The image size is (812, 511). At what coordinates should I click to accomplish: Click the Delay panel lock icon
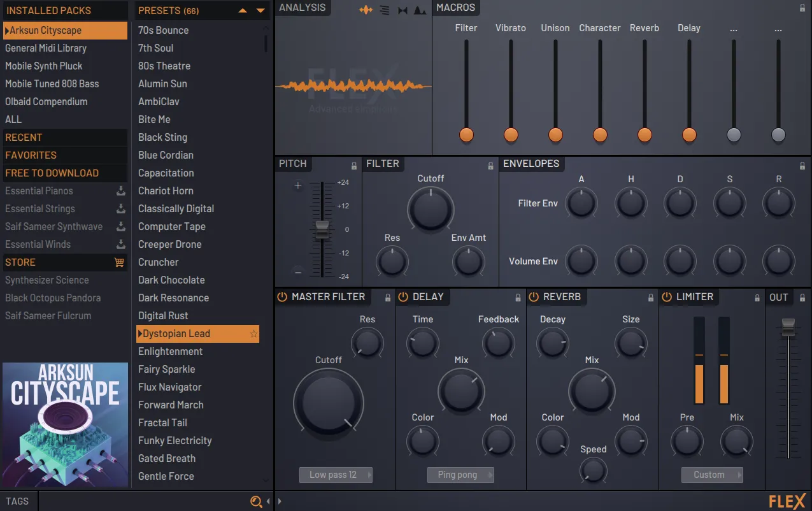[x=518, y=298]
